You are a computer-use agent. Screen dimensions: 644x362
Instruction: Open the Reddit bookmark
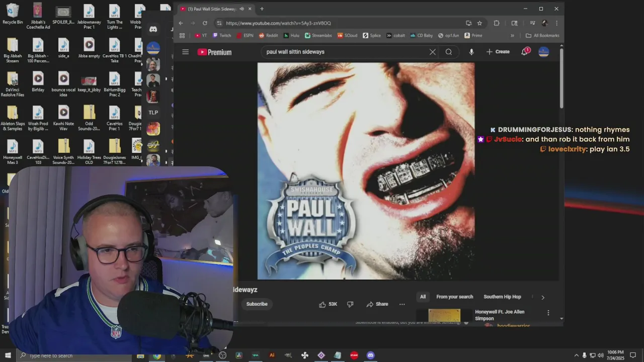268,36
